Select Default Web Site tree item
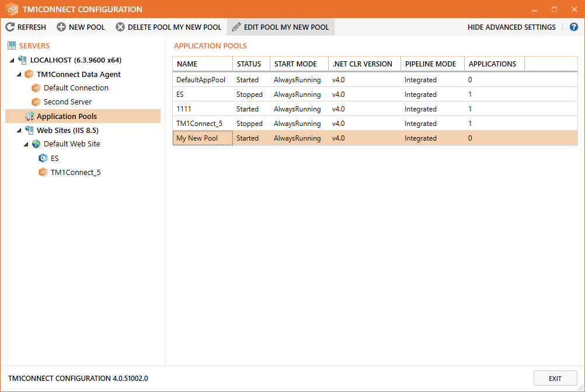This screenshot has height=392, width=585. 72,144
